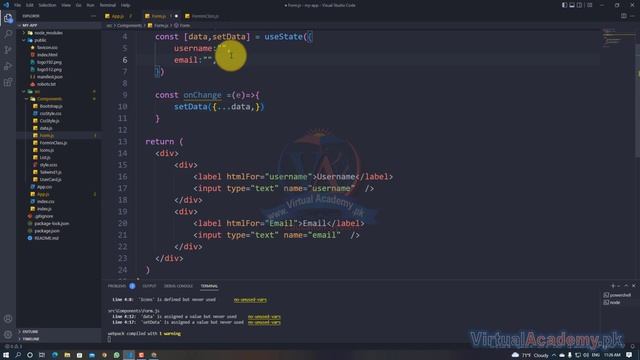The width and height of the screenshot is (640, 360).
Task: Open editor More Actions ellipsis
Action: coord(633,16)
